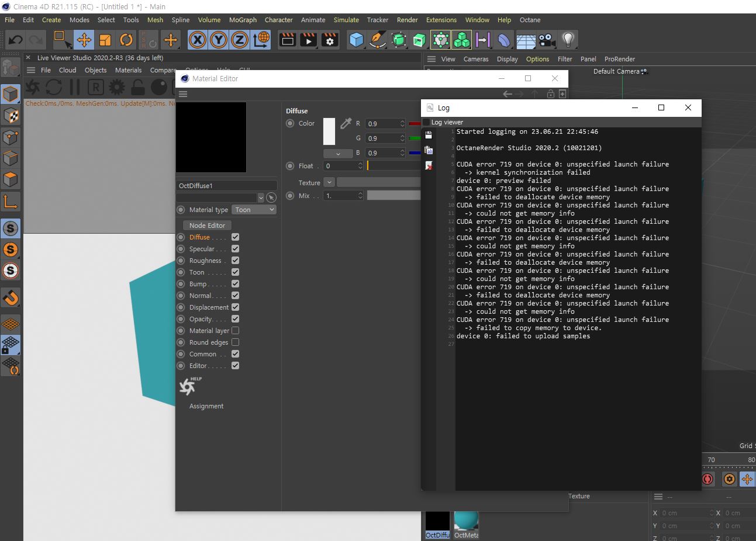This screenshot has height=541, width=756.
Task: Select the Move tool in the top toolbar
Action: (x=84, y=40)
